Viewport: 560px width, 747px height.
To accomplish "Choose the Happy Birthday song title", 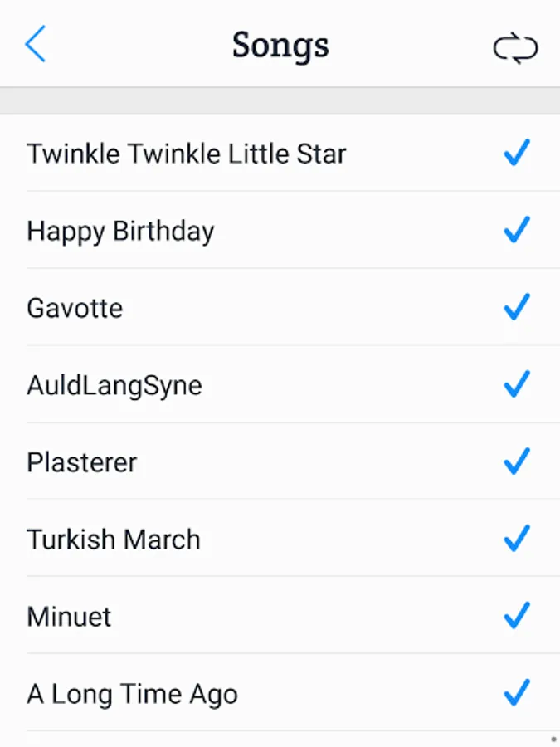I will 120,231.
